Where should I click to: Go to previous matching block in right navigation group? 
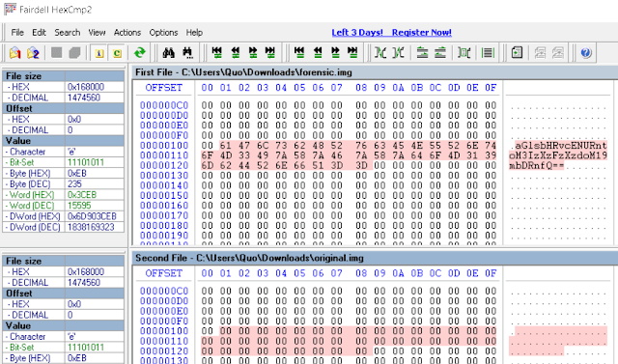[x=318, y=52]
